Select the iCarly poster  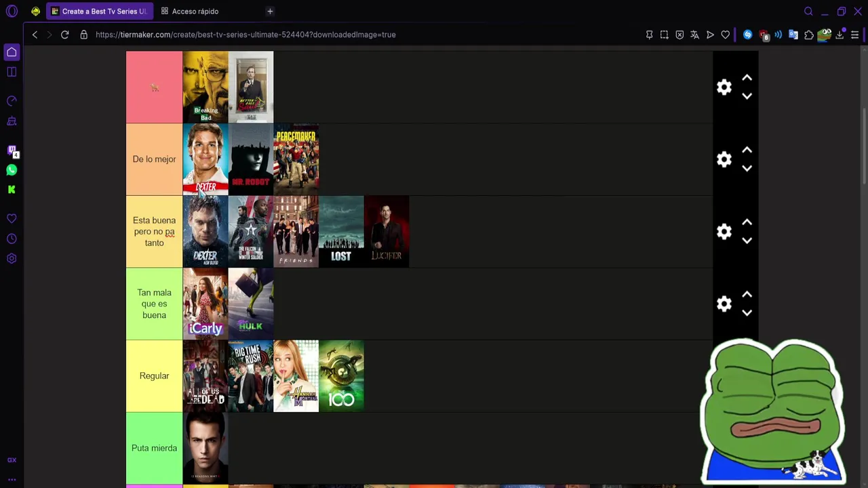[205, 304]
